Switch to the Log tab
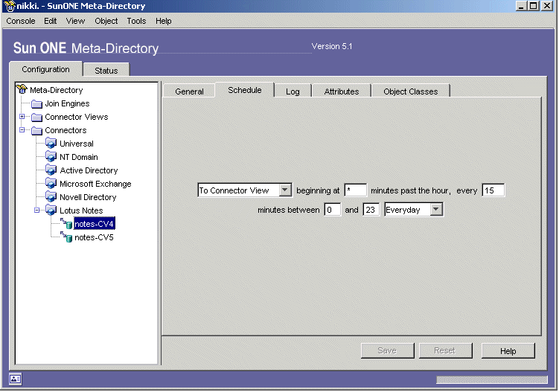Image resolution: width=559 pixels, height=392 pixels. (x=293, y=91)
